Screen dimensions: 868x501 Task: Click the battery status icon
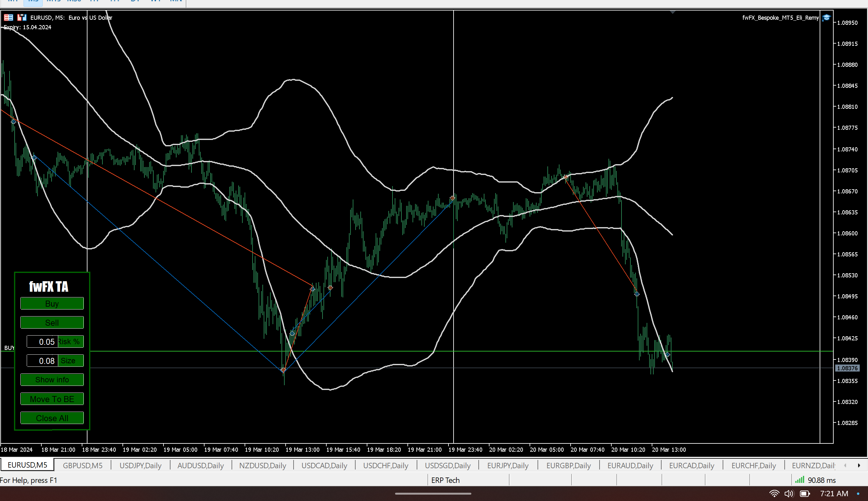[x=804, y=493]
